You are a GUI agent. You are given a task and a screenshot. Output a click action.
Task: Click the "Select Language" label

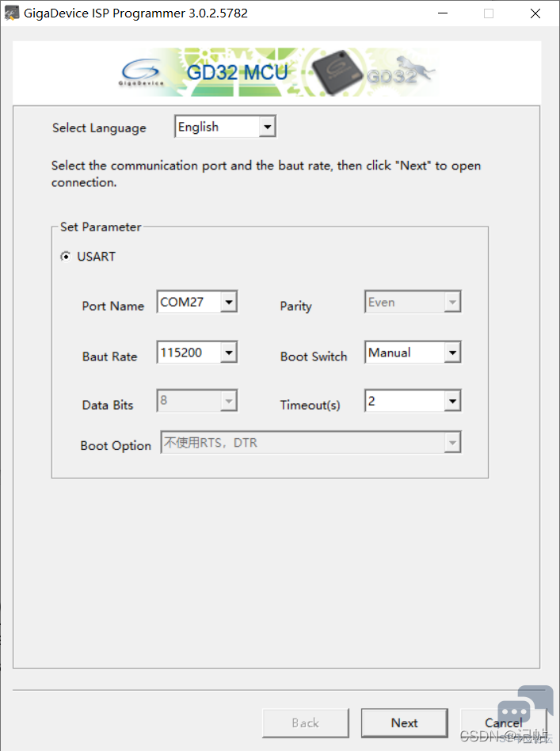99,128
